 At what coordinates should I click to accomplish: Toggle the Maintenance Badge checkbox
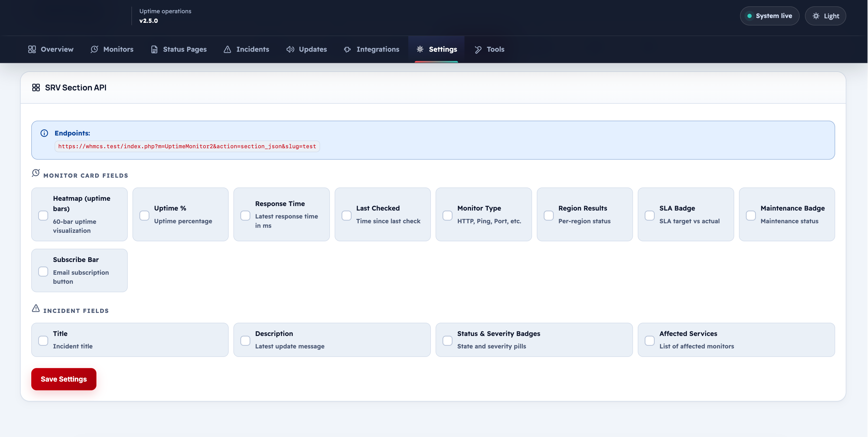coord(751,216)
